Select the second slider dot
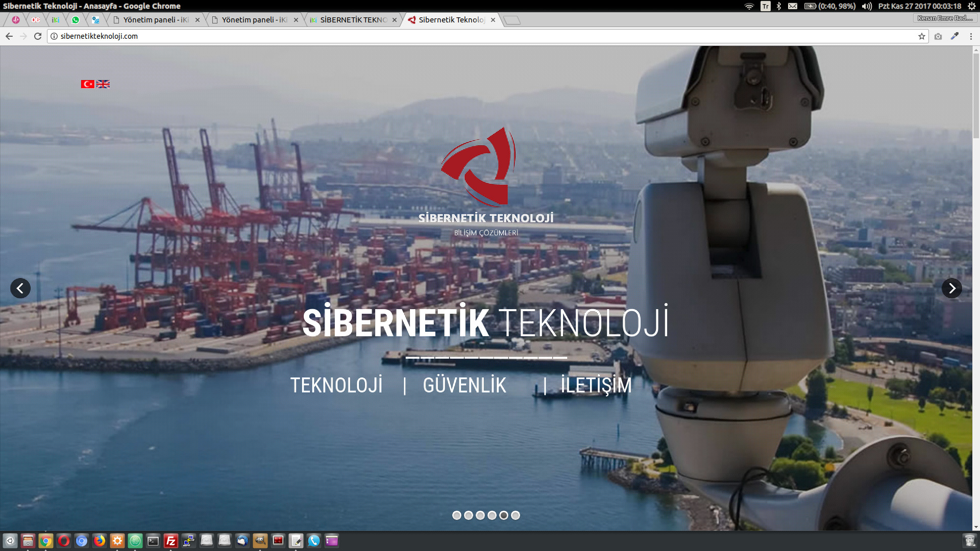 (469, 515)
